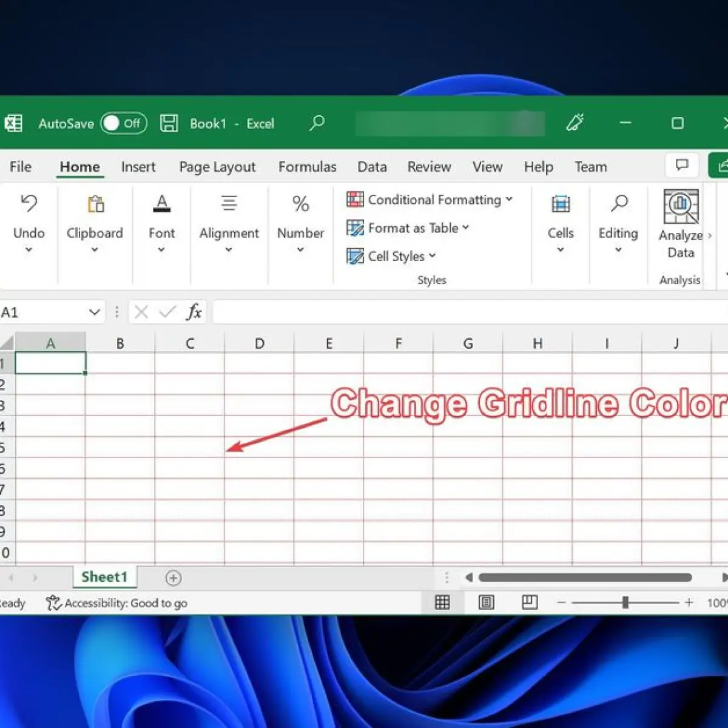728x728 pixels.
Task: Click in the Name Box showing A1
Action: [x=42, y=312]
